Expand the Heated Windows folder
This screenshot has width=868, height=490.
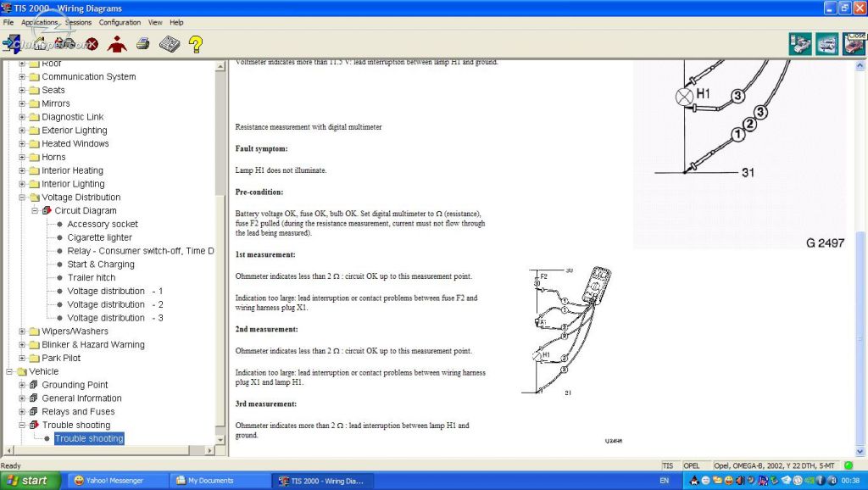[x=22, y=144]
